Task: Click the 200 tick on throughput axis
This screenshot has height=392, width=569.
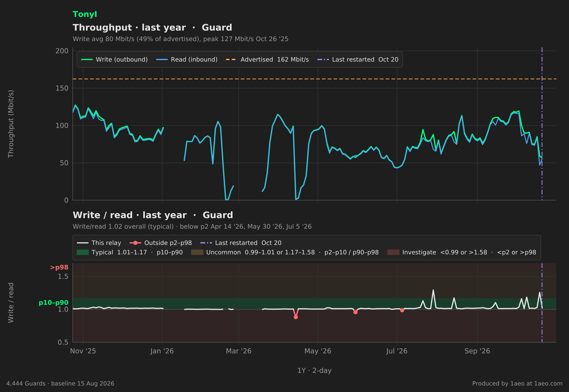Action: coord(62,51)
